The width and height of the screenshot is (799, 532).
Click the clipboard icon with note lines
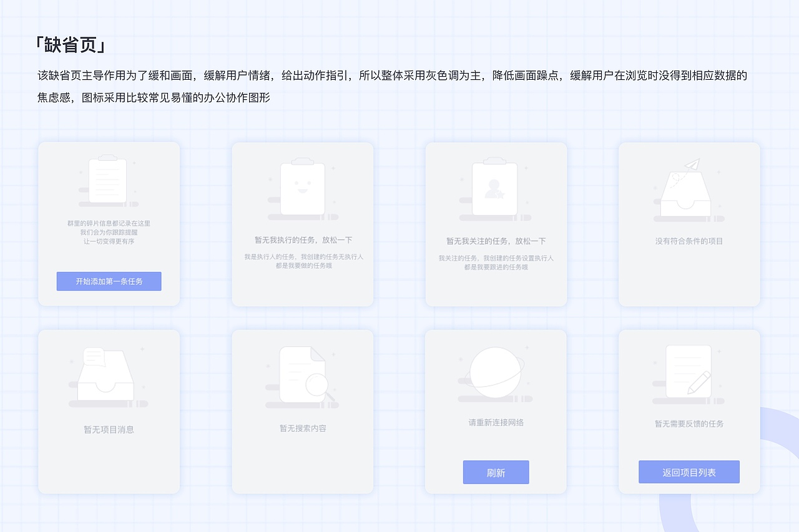click(107, 181)
